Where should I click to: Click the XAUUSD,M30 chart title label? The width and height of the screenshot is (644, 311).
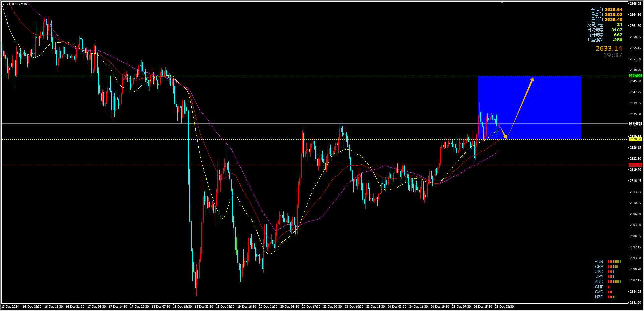(x=17, y=4)
